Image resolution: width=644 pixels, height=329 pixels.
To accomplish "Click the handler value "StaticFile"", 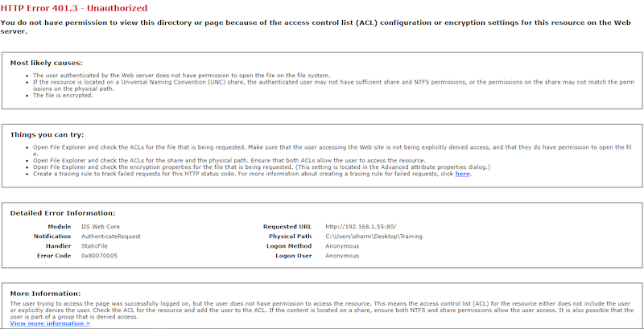I will pyautogui.click(x=94, y=246).
